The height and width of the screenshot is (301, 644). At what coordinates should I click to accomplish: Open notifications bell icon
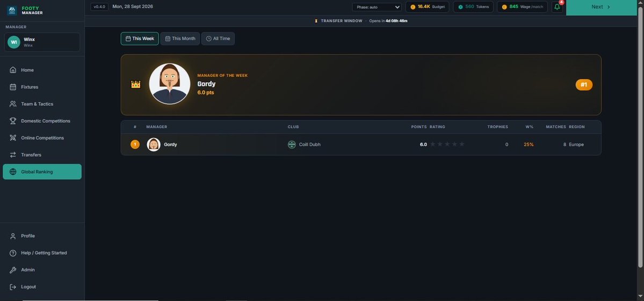[558, 7]
